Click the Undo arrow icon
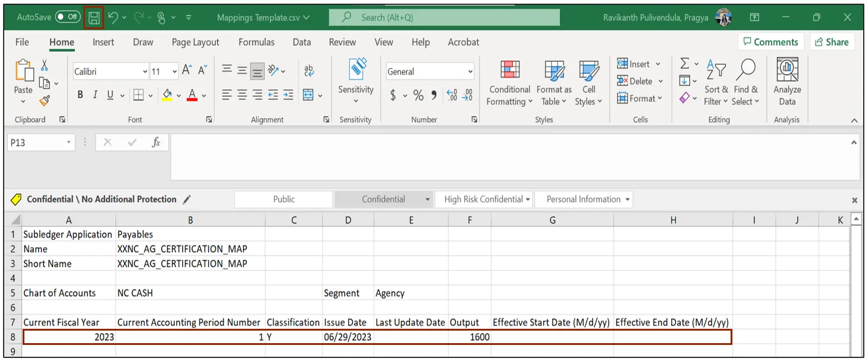868x361 pixels. pos(113,17)
